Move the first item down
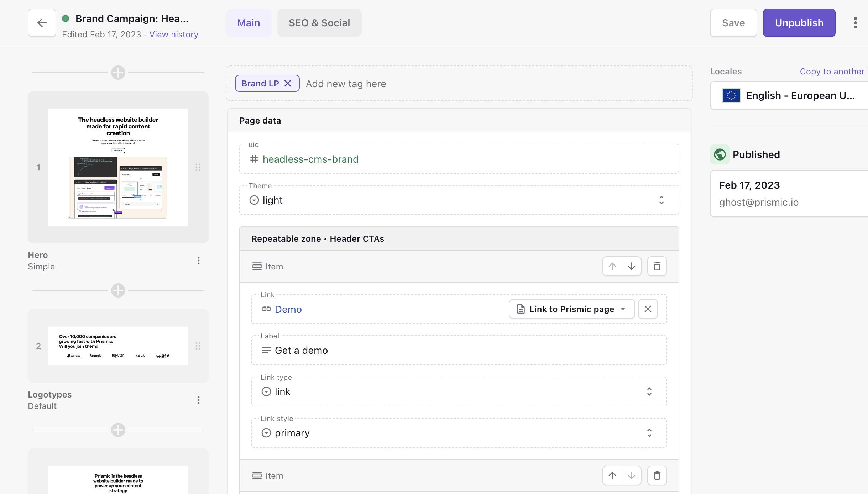868x494 pixels. click(x=631, y=266)
